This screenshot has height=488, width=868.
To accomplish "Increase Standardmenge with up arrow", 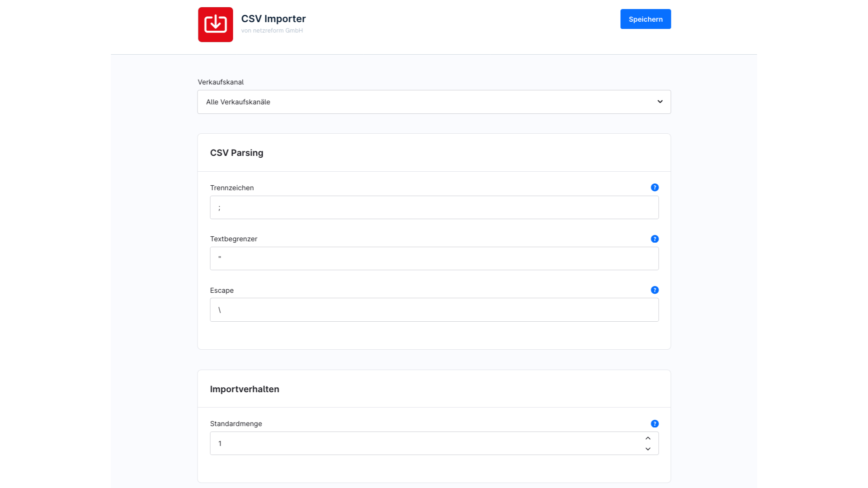I will coord(648,438).
